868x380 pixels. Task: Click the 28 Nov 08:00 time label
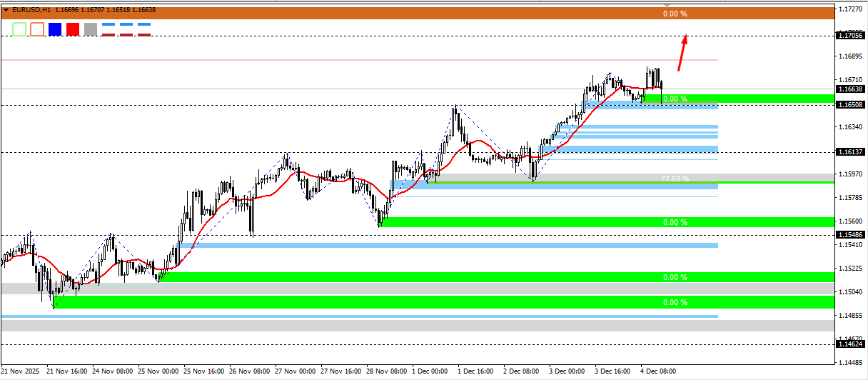388,372
